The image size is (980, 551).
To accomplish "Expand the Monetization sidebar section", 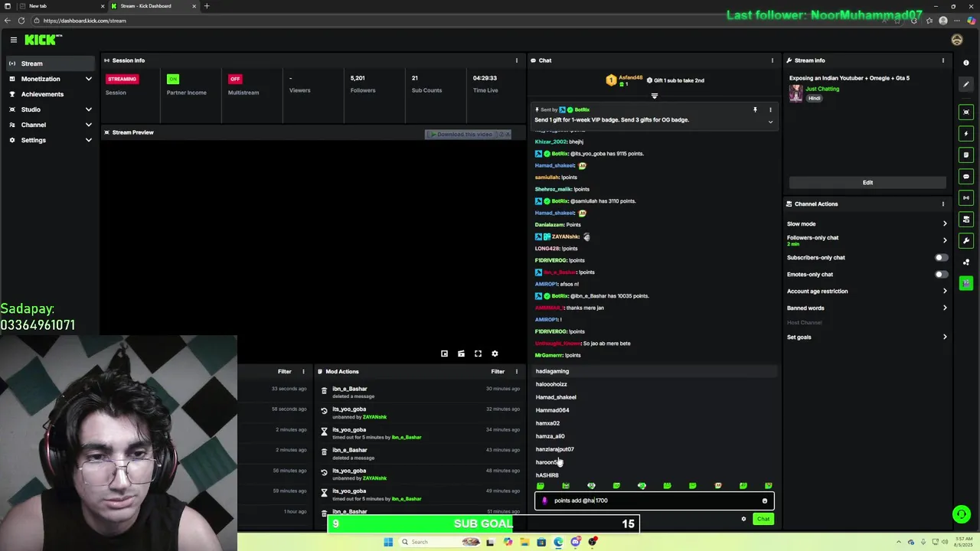I will click(x=50, y=79).
